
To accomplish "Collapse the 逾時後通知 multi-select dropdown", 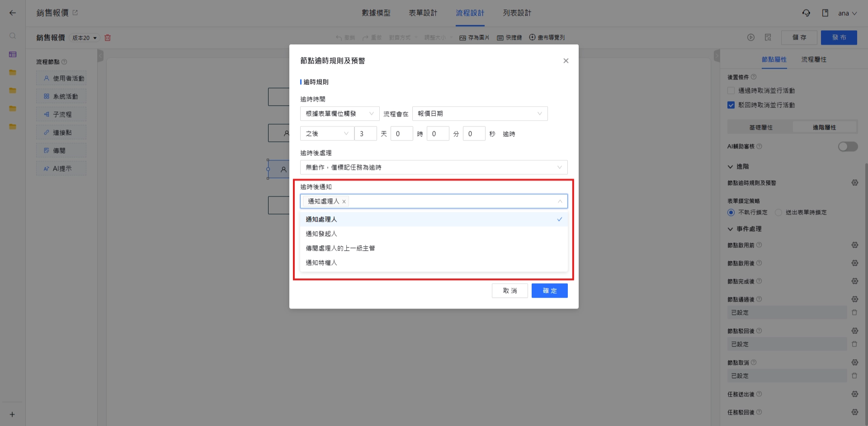I will click(x=560, y=201).
